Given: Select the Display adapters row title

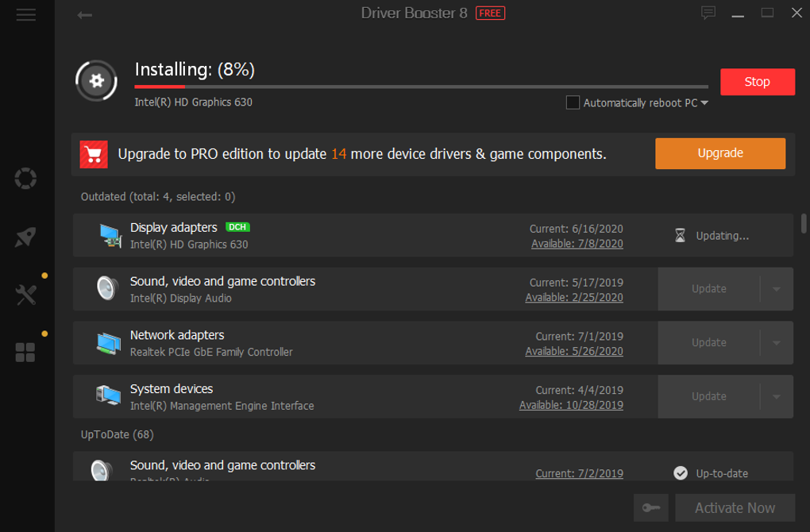Looking at the screenshot, I should (x=174, y=227).
